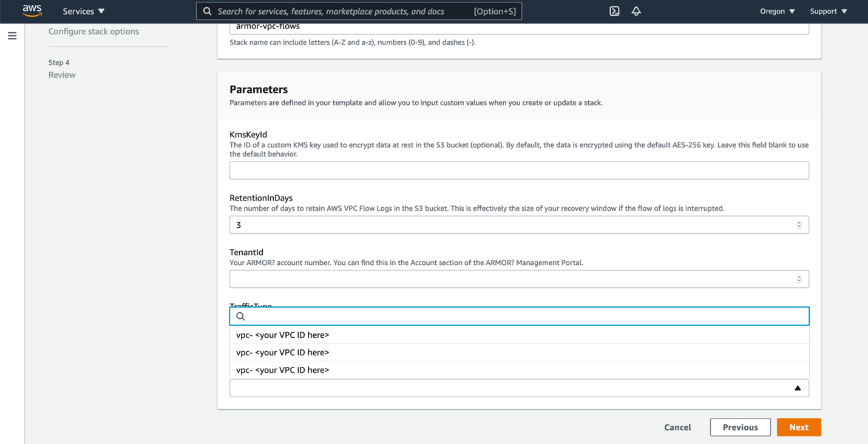Viewport: 868px width, 444px height.
Task: Click into the TenantId input field
Action: click(x=510, y=279)
